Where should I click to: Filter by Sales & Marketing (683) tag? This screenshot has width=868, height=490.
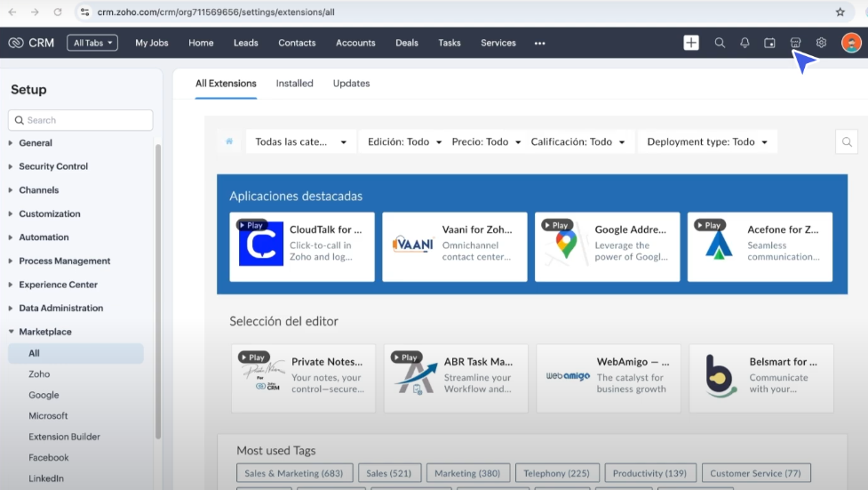tap(294, 473)
